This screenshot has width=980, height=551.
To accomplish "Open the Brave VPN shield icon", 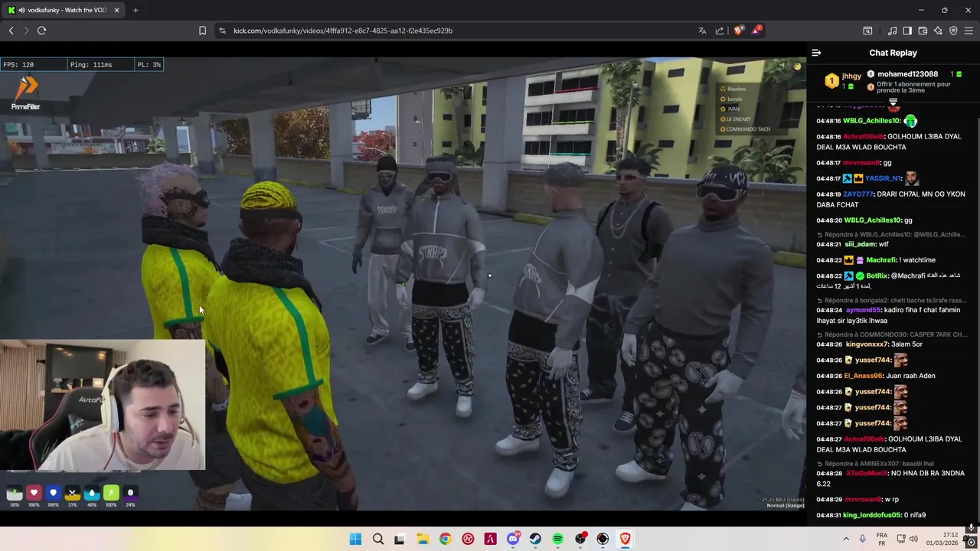I will (953, 31).
